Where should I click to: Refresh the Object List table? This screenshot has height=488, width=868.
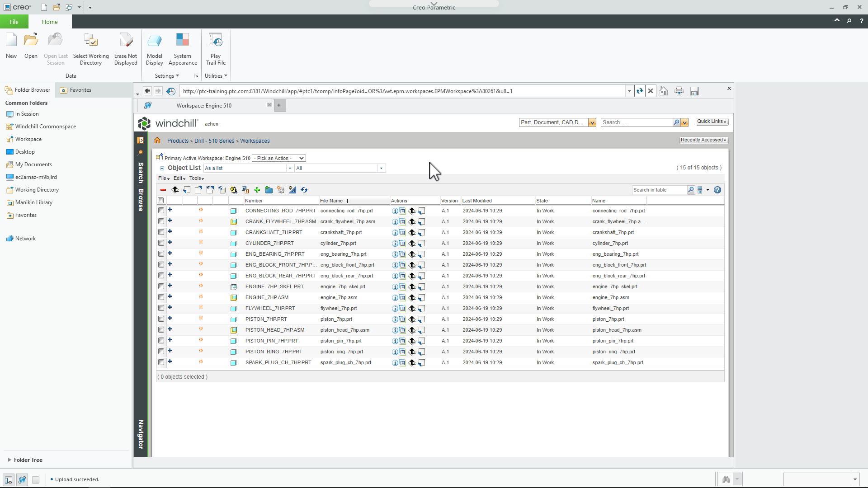click(x=304, y=190)
